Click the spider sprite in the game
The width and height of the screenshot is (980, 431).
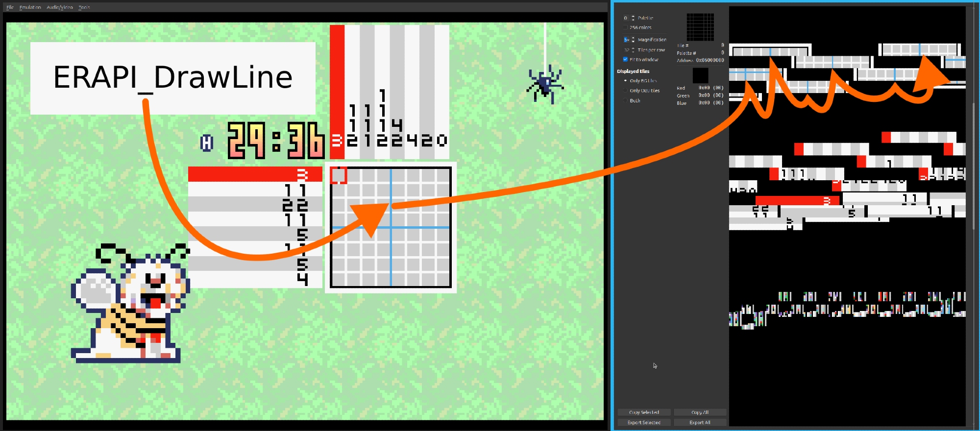pos(545,84)
